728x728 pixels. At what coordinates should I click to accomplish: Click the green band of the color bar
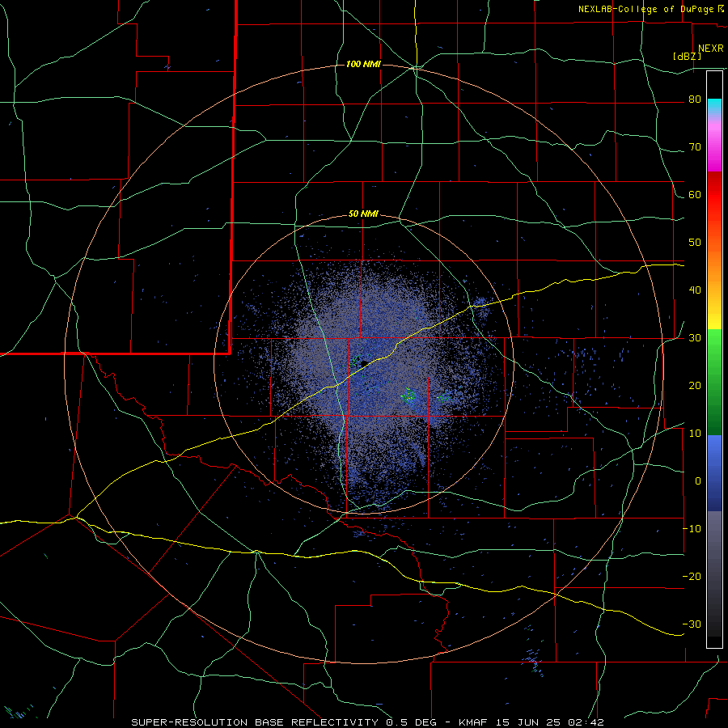tap(714, 382)
